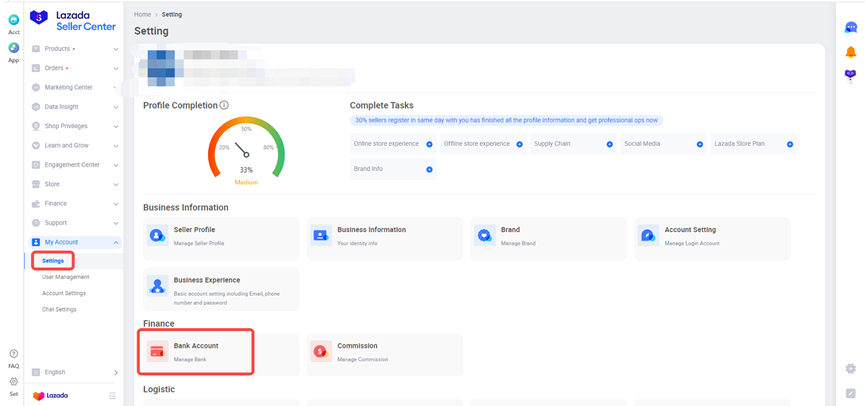The image size is (865, 406).
Task: Expand the Products menu
Action: coord(75,49)
